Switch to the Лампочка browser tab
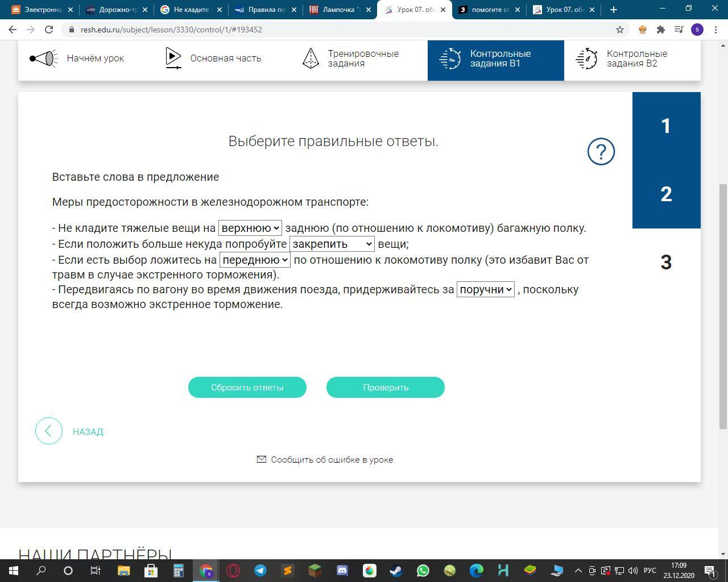728x582 pixels. tap(339, 10)
